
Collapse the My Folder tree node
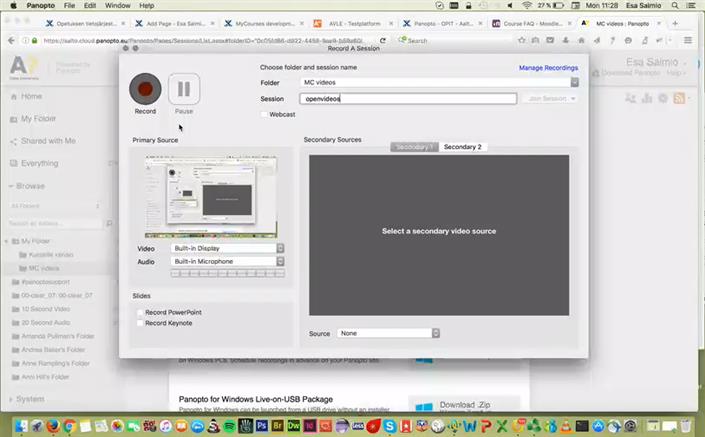pos(7,241)
